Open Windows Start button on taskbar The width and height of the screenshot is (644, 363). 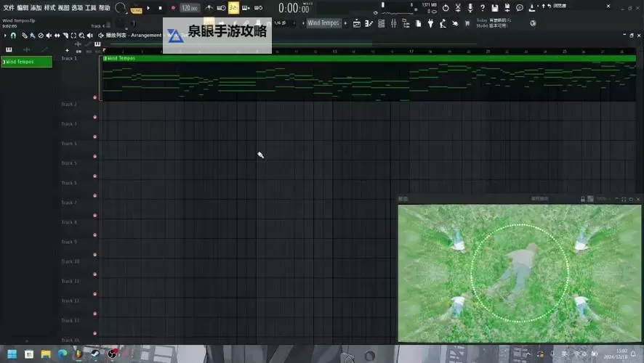pyautogui.click(x=30, y=354)
